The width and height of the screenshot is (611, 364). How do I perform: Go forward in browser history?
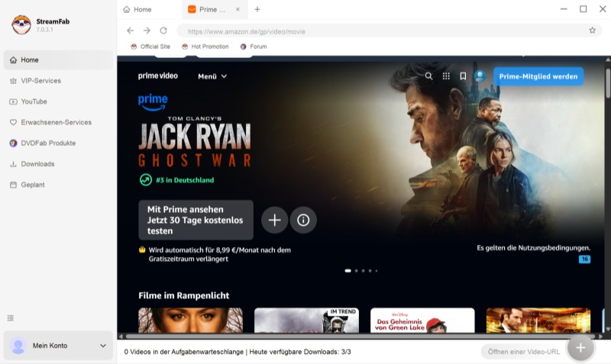pos(147,31)
